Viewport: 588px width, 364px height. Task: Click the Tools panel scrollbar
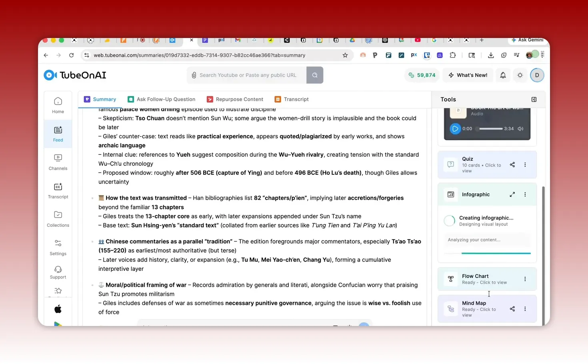tap(543, 256)
